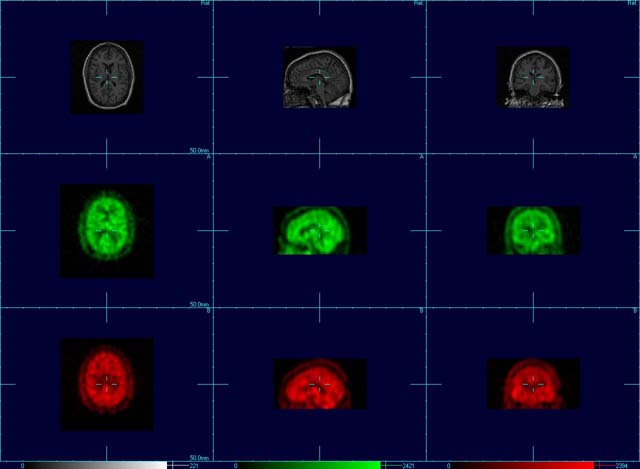Click the red color scale bar
The width and height of the screenshot is (640, 469).
[x=520, y=465]
